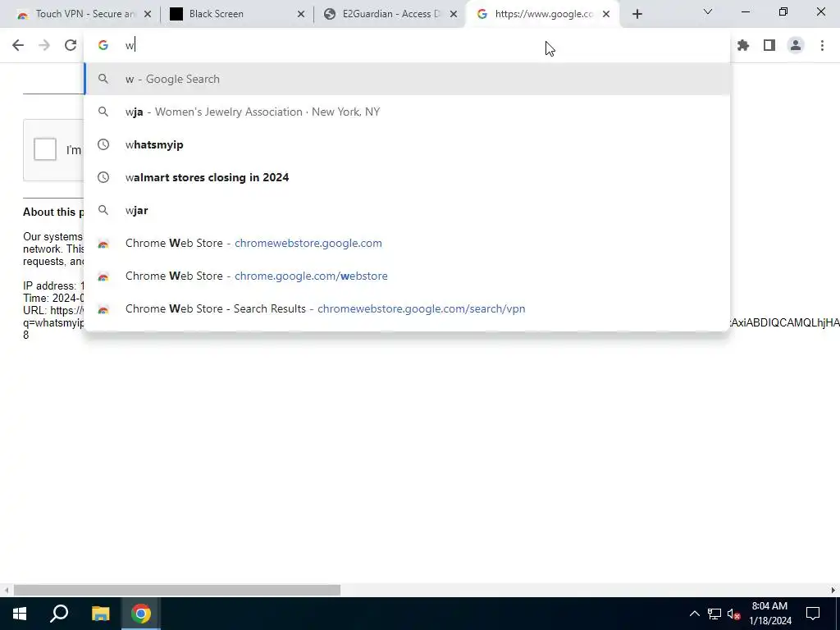This screenshot has width=840, height=630.
Task: Open Windows taskbar search
Action: pyautogui.click(x=59, y=614)
